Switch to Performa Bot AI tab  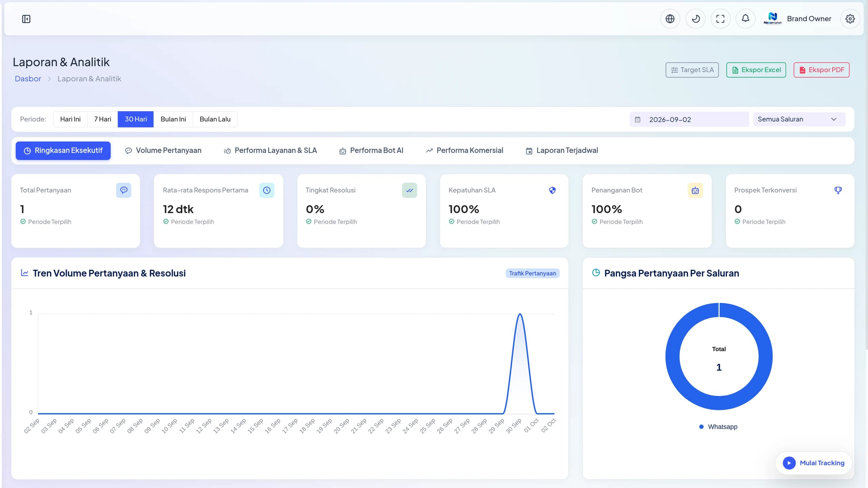[x=371, y=150]
